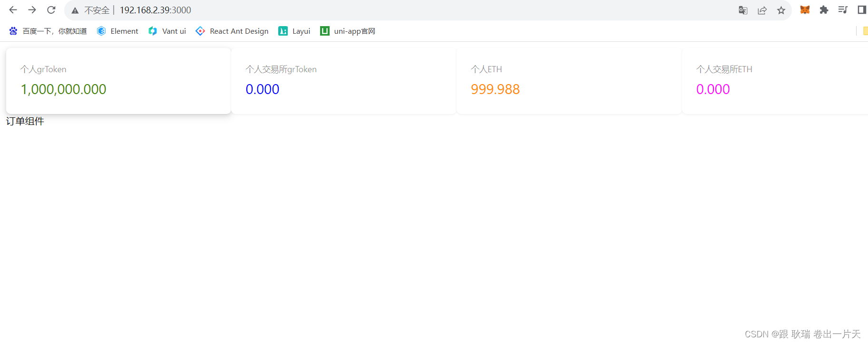868x343 pixels.
Task: Click the 个人grToken card title
Action: coord(43,69)
